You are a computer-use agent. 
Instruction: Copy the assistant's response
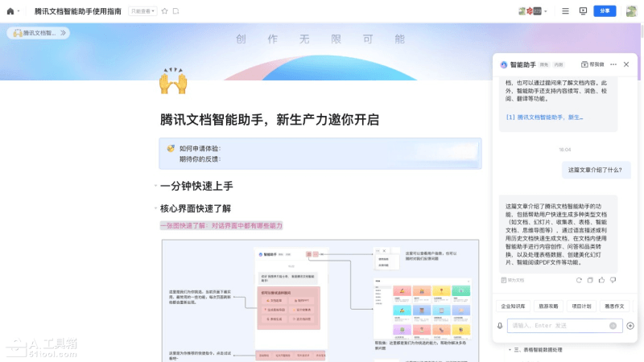[x=591, y=280]
